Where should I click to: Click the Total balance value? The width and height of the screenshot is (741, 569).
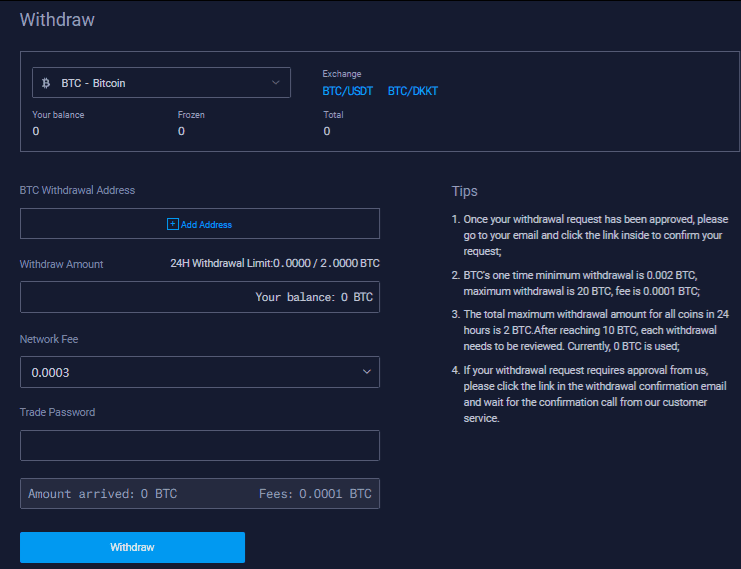[326, 131]
